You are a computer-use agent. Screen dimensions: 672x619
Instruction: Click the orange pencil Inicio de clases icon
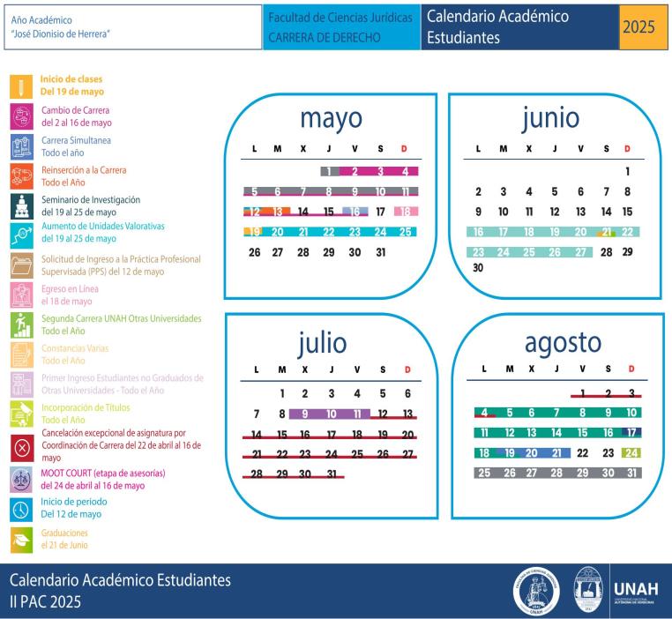click(21, 86)
